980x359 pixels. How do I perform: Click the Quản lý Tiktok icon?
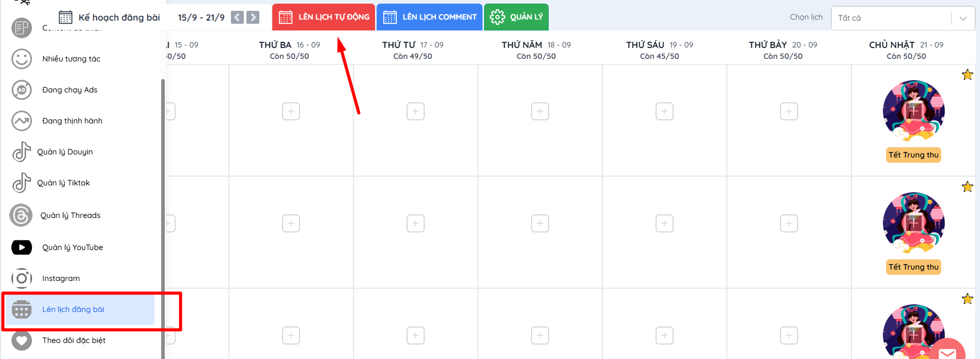[21, 183]
